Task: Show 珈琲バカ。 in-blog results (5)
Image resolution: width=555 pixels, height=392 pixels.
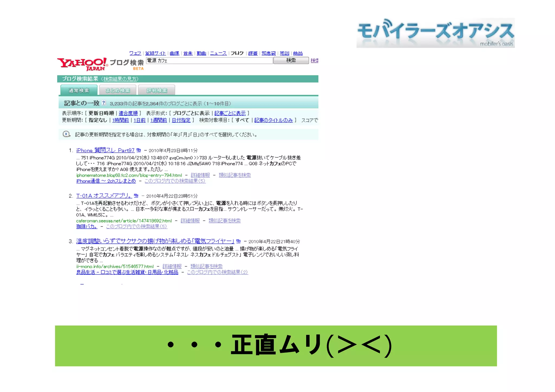Action: click(x=137, y=226)
